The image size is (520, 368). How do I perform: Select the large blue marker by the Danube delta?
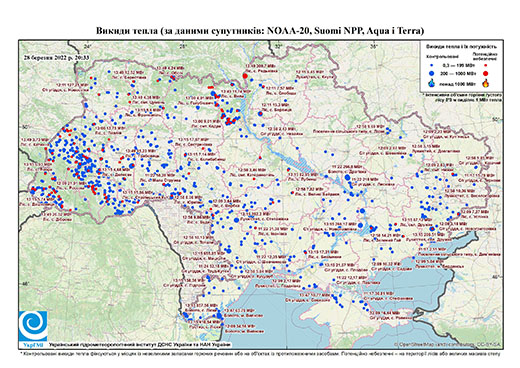[219, 315]
